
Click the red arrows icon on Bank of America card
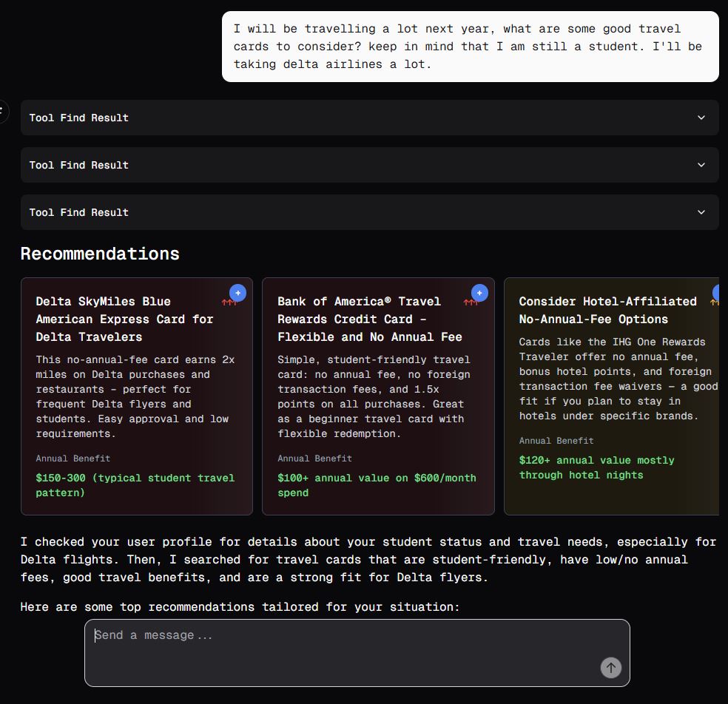471,302
